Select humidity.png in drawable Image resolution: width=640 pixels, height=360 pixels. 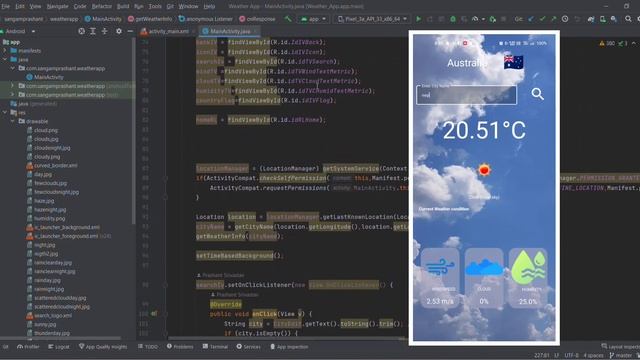click(x=46, y=218)
